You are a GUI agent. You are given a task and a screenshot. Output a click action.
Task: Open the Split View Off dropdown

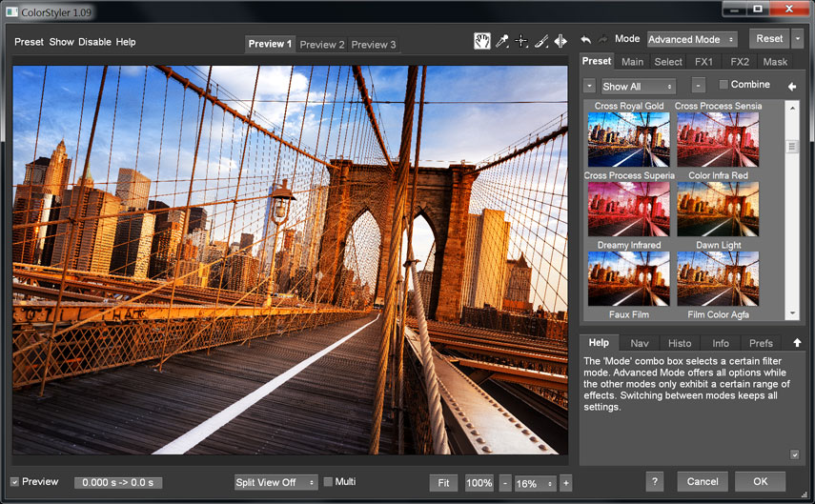click(x=276, y=483)
